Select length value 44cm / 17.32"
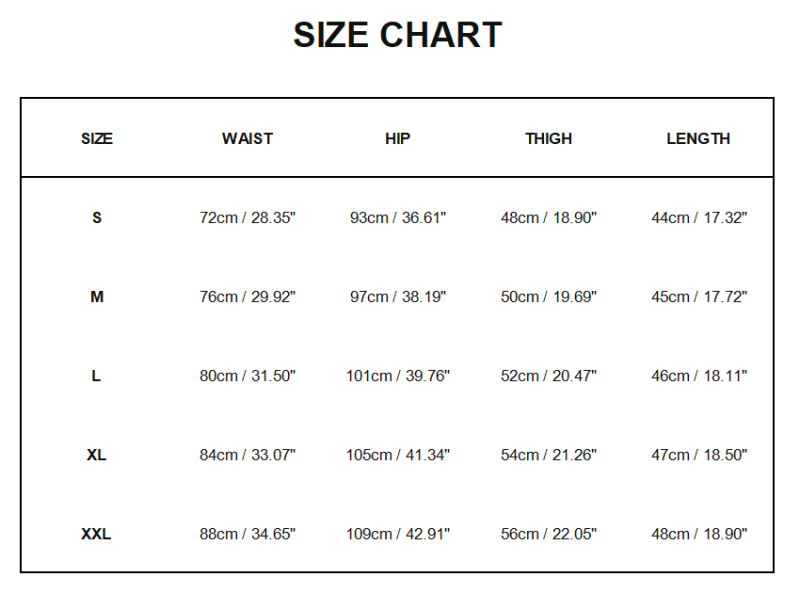This screenshot has height=593, width=800. (x=699, y=218)
